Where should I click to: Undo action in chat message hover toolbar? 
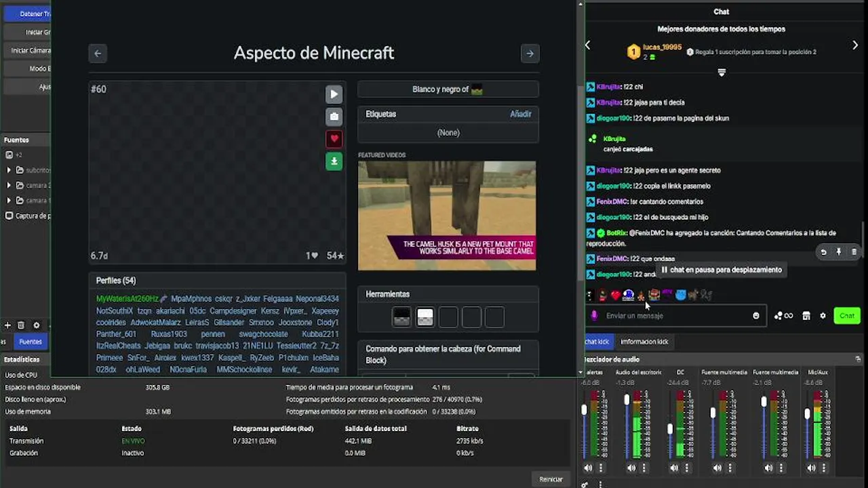coord(823,252)
